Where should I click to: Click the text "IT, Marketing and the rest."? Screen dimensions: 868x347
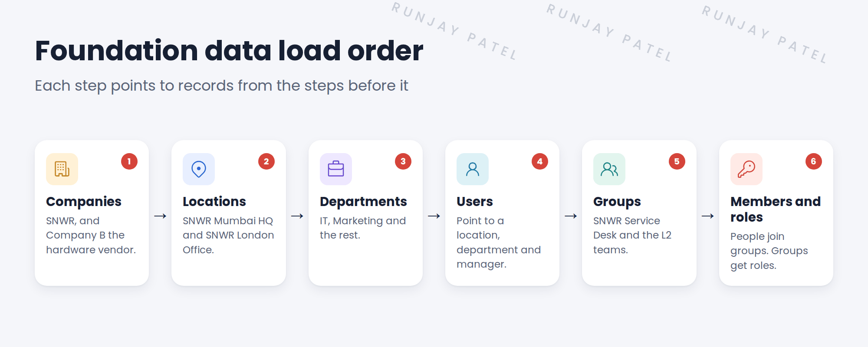pos(363,228)
